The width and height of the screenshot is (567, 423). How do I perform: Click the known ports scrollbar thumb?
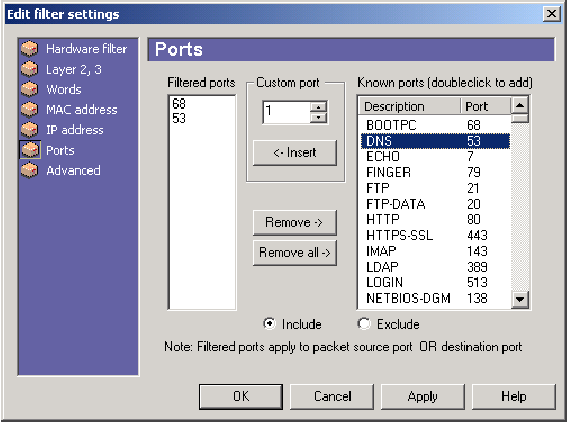(x=520, y=118)
